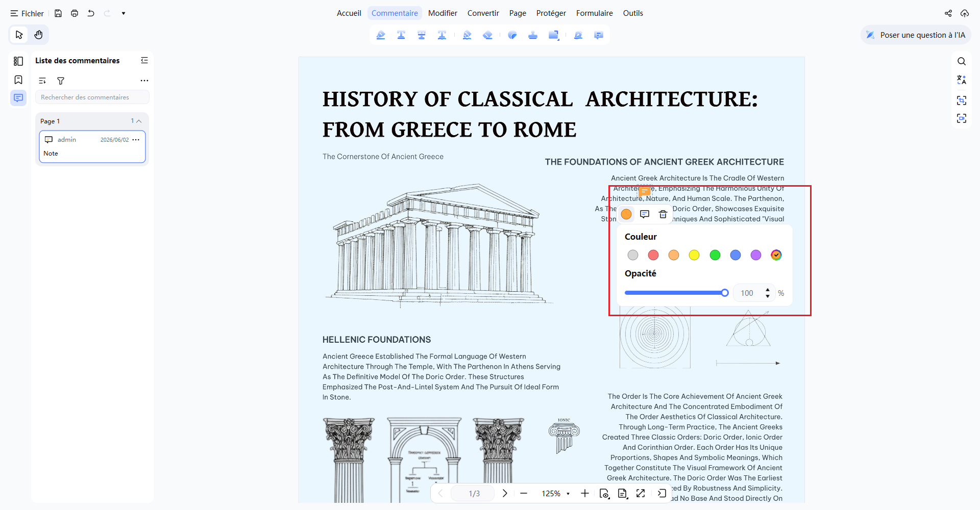Toggle the current note color button
Viewport: 980px width, 510px height.
coord(626,214)
